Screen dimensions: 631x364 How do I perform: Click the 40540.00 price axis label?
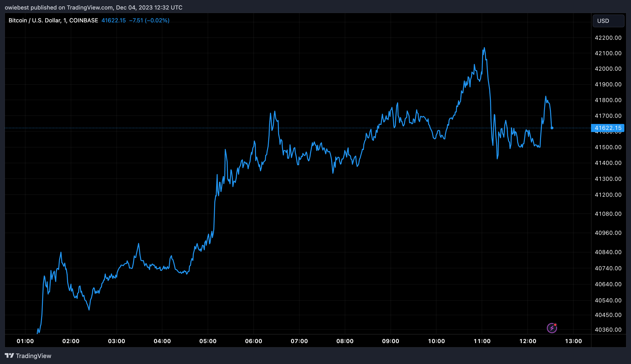608,300
